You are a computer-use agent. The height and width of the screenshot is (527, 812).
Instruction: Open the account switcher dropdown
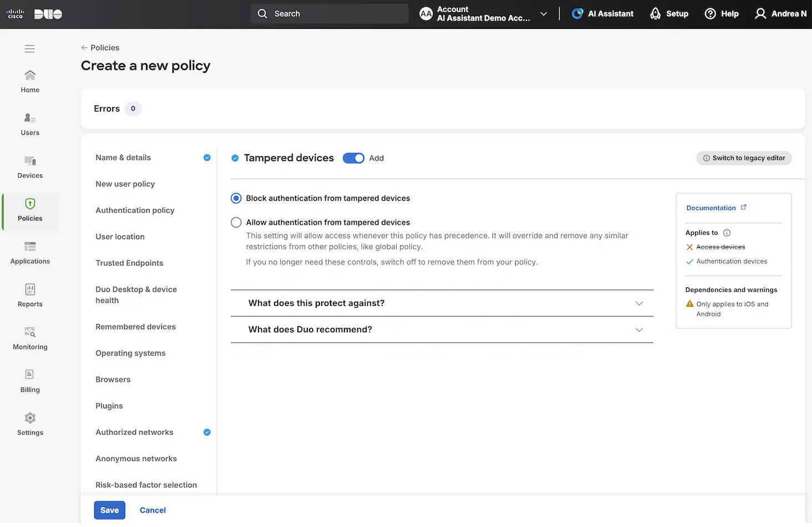click(543, 13)
